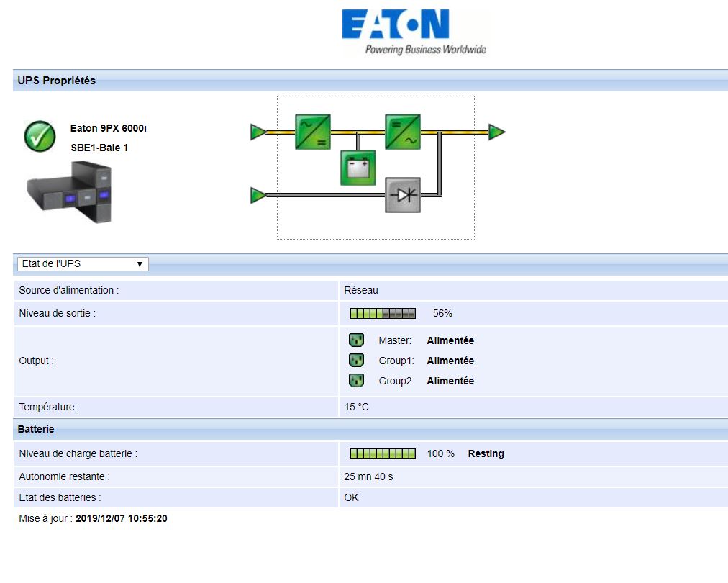Click the output arrow of the diagram
Image resolution: width=728 pixels, height=583 pixels.
(x=497, y=132)
